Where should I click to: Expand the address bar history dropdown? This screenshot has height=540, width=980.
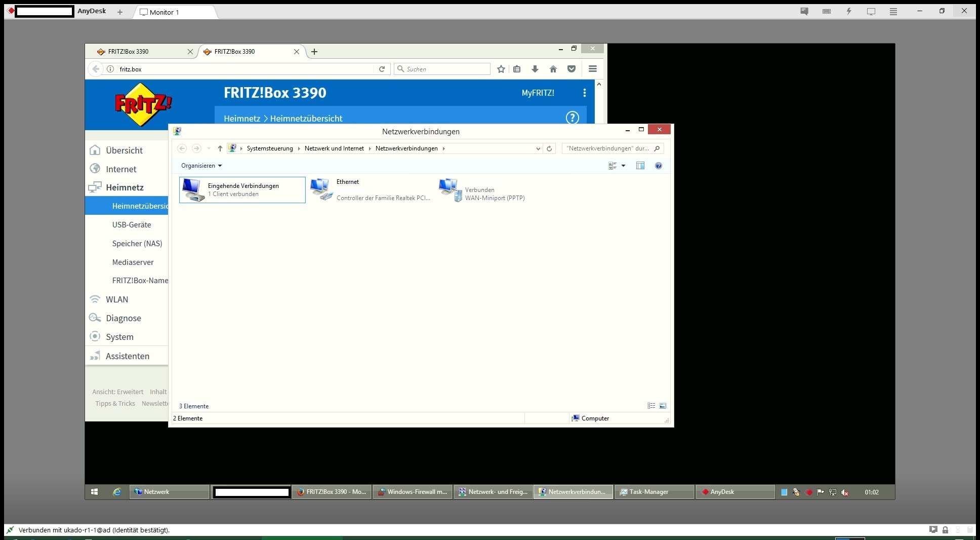coord(538,148)
